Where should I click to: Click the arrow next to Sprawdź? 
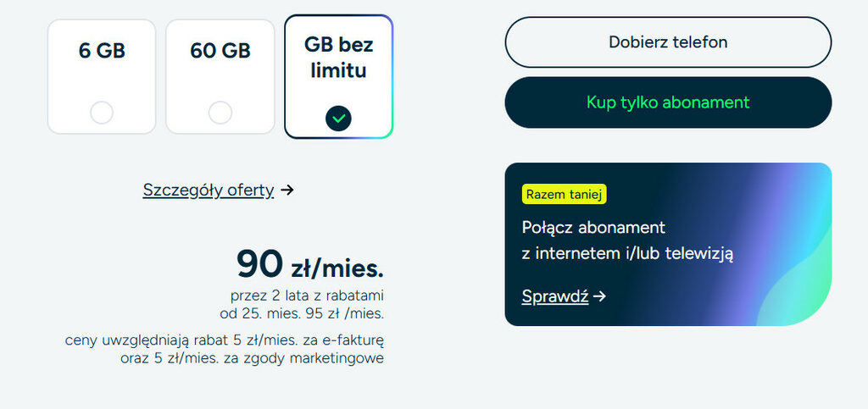tap(600, 296)
